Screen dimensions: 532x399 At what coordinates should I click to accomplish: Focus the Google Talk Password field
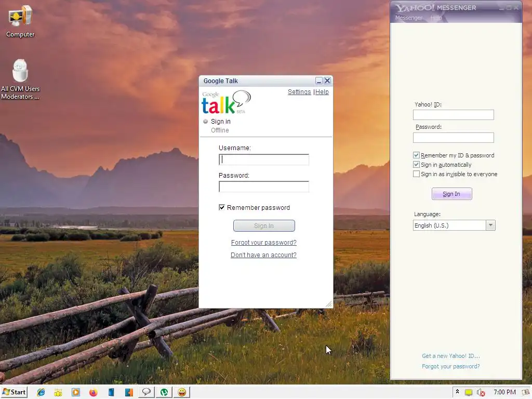click(264, 187)
